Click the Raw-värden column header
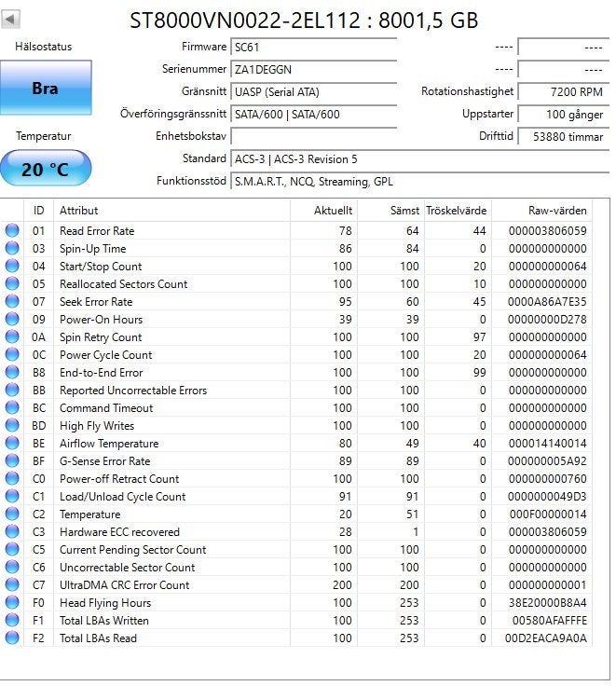The height and width of the screenshot is (686, 616). pos(542,211)
